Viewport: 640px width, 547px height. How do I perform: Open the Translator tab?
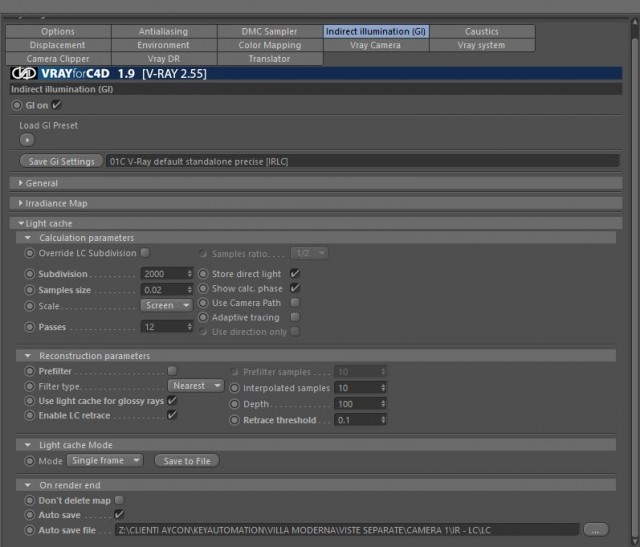[269, 59]
